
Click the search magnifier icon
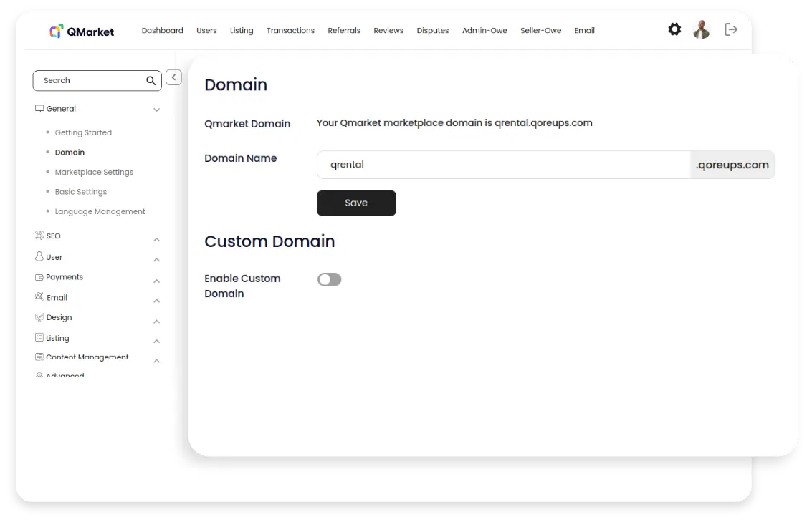pyautogui.click(x=151, y=81)
